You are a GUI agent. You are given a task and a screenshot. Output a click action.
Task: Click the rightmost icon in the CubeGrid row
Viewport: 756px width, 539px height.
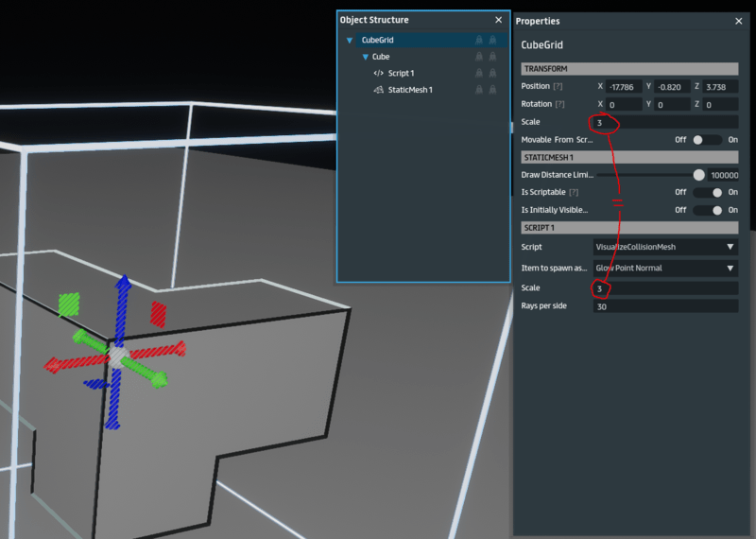coord(492,41)
